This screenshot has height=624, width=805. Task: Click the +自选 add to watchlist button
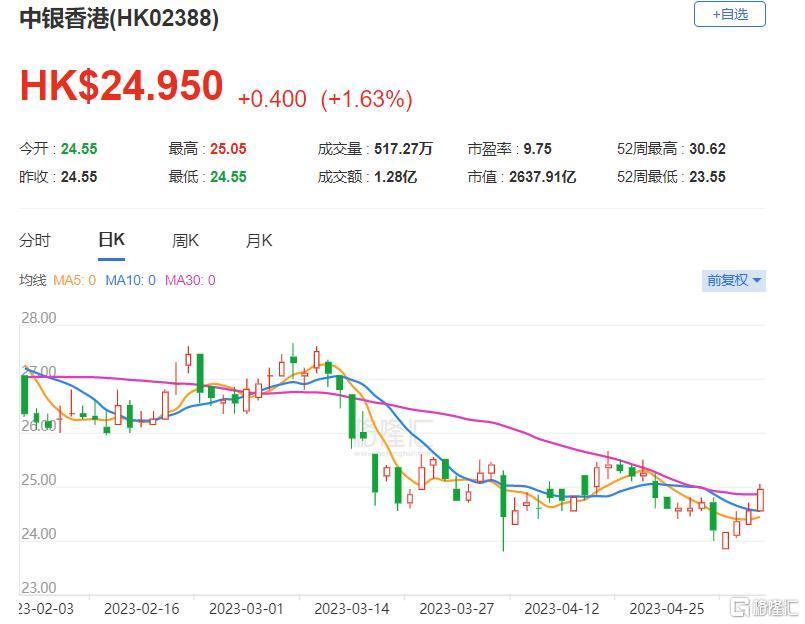pos(729,14)
